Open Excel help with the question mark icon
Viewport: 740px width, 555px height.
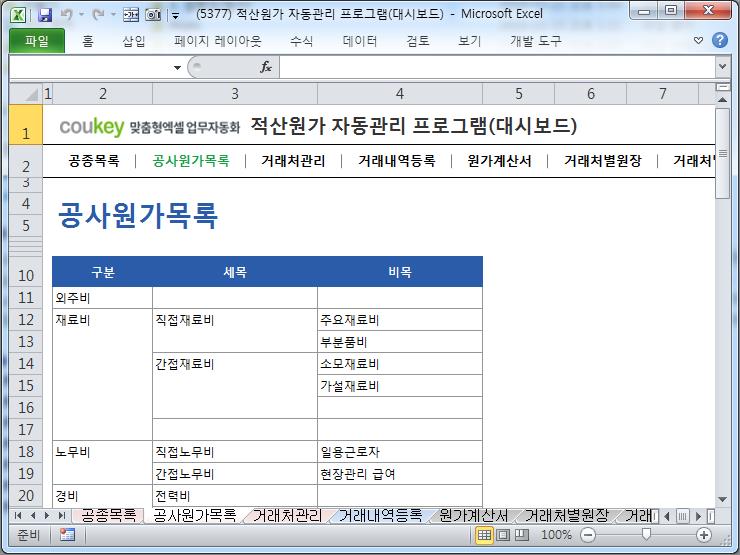tap(720, 41)
